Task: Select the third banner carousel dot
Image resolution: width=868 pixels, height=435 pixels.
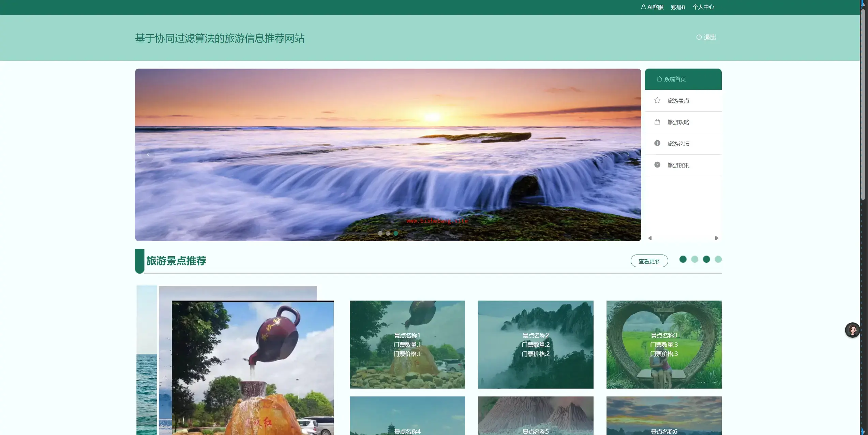Action: click(396, 233)
